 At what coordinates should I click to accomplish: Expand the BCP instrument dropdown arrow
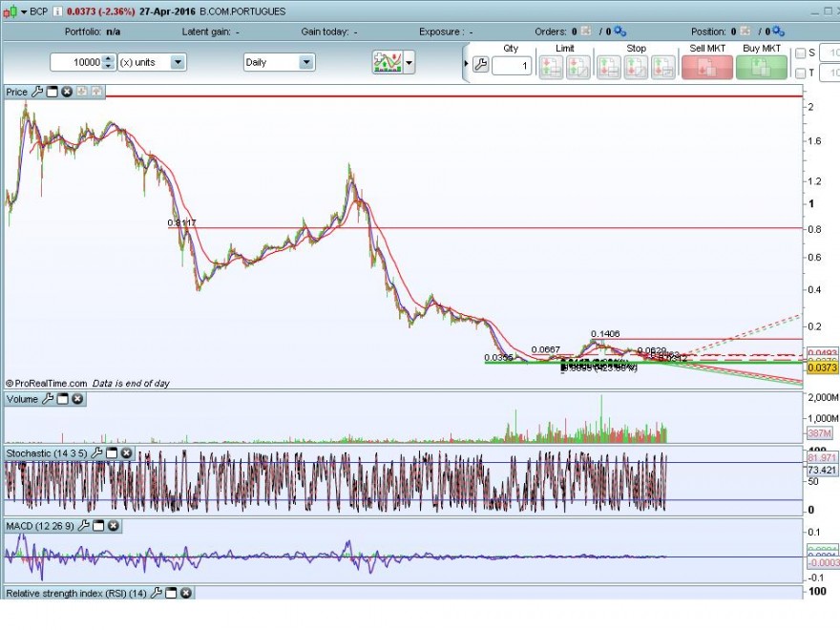24,11
